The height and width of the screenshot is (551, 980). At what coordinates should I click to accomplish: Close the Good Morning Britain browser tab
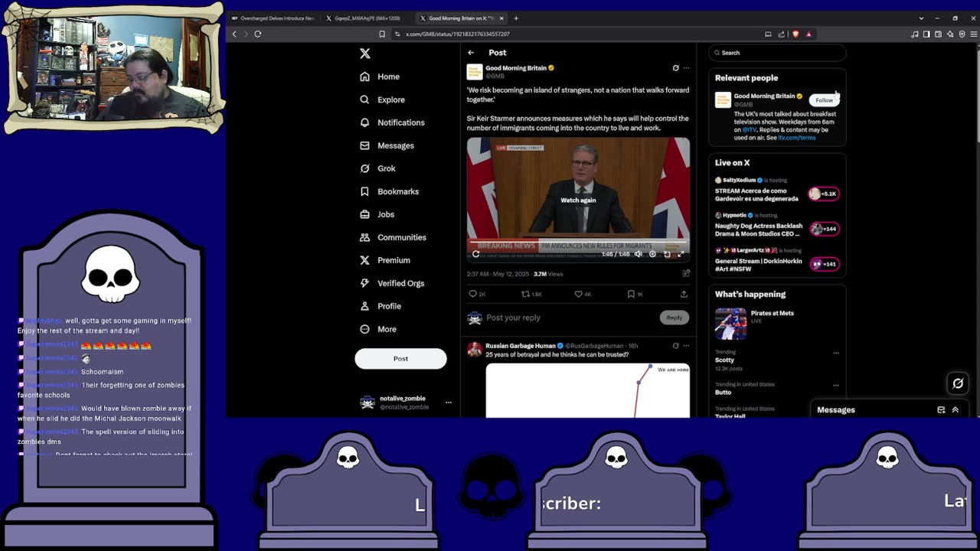(501, 18)
